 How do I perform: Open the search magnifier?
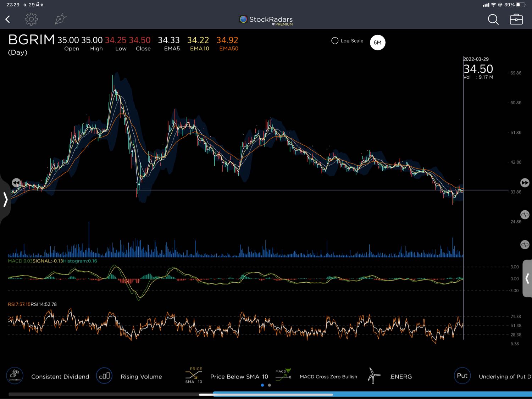click(x=493, y=19)
